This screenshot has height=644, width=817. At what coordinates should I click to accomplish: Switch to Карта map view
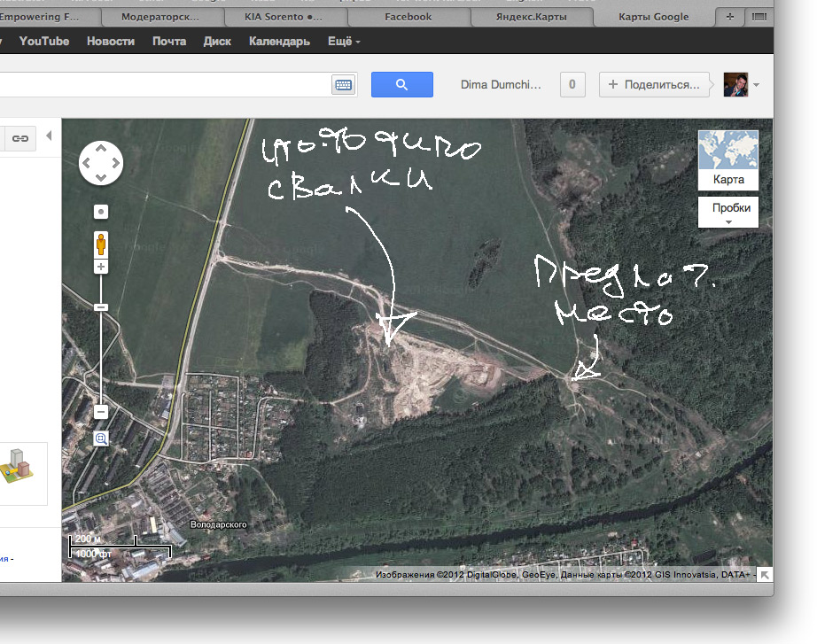click(728, 159)
